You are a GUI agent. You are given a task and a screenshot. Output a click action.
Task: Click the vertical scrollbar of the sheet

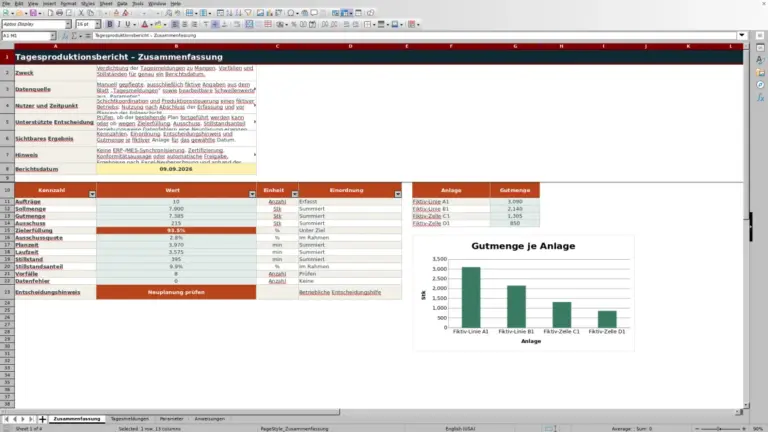[746, 225]
